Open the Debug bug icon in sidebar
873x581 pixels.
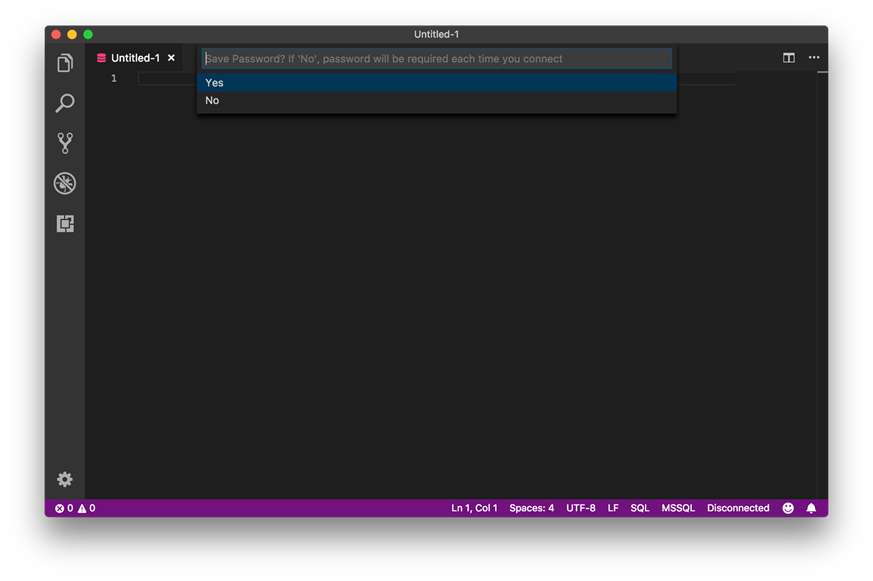65,183
